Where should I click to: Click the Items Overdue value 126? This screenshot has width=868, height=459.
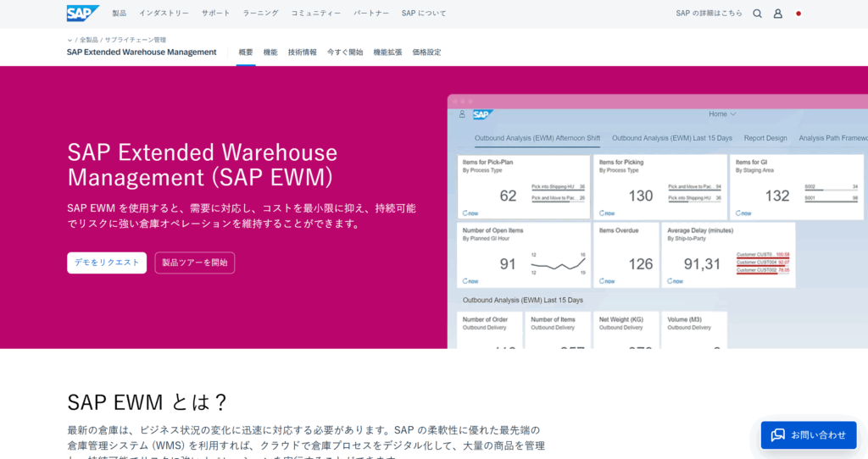point(641,264)
